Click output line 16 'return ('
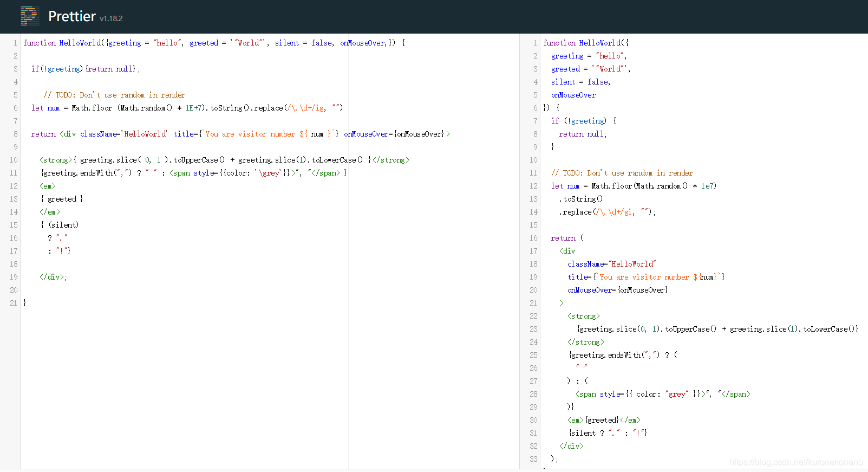Viewport: 868px width, 472px height. [x=567, y=238]
